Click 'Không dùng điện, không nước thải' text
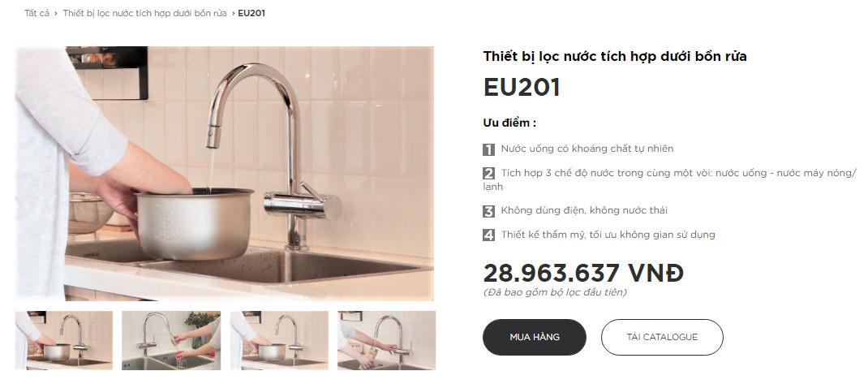The width and height of the screenshot is (868, 384). point(584,211)
